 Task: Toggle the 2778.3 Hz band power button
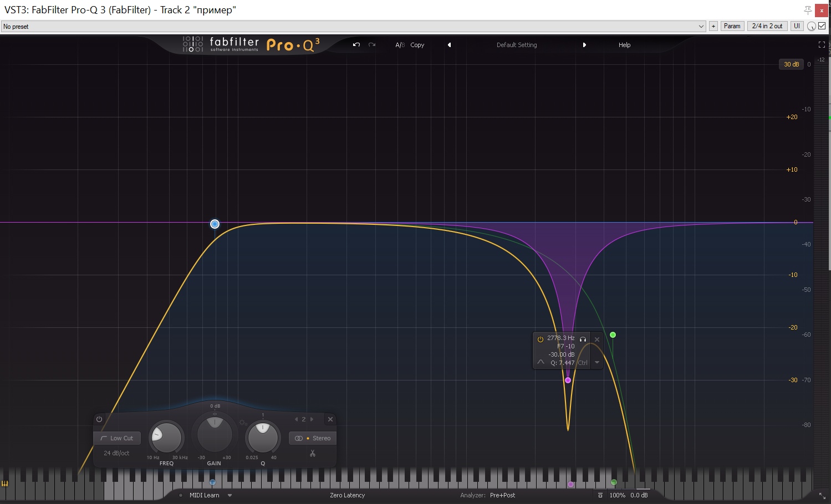coord(541,339)
